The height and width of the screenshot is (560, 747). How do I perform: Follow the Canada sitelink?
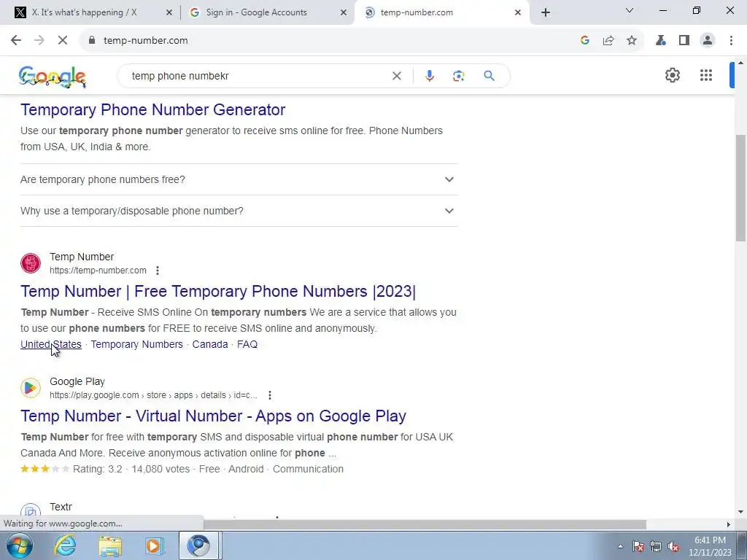210,344
